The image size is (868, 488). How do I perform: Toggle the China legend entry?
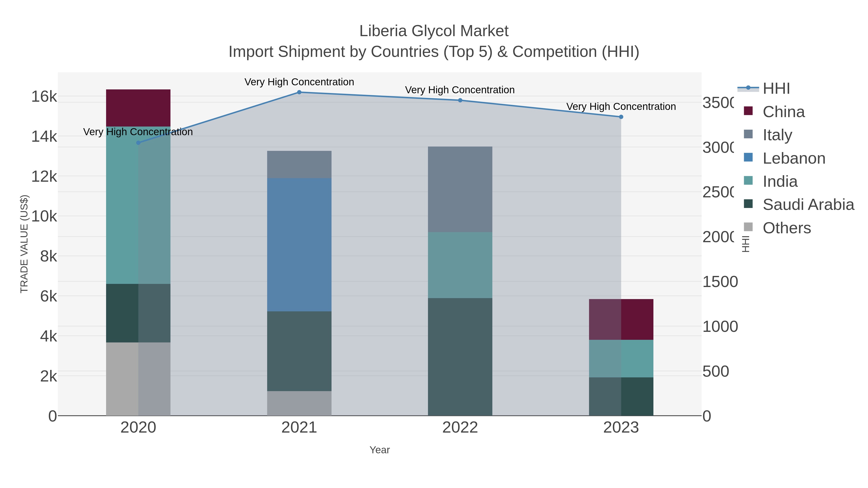coord(774,112)
